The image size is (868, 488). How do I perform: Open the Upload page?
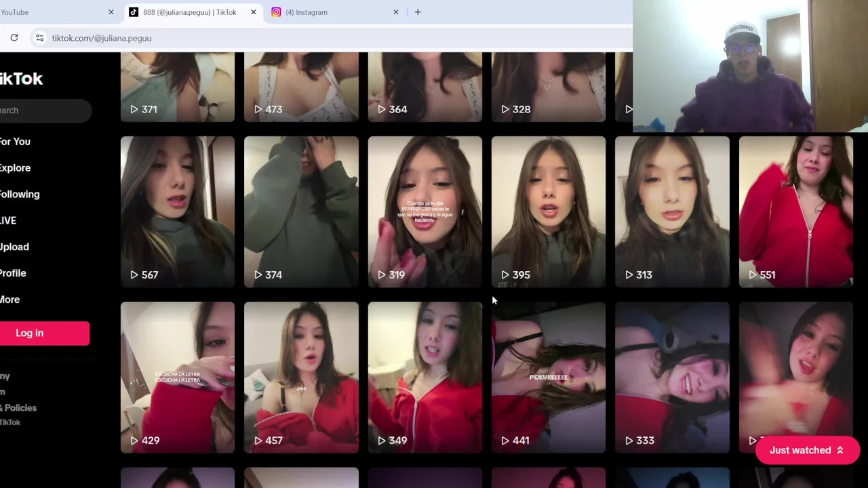point(14,247)
